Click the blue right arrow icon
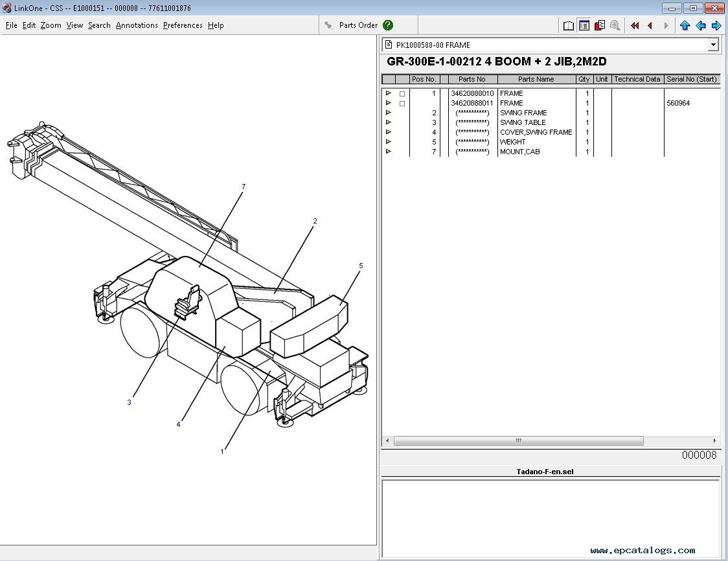Screen dimensions: 728x561 tap(716, 25)
